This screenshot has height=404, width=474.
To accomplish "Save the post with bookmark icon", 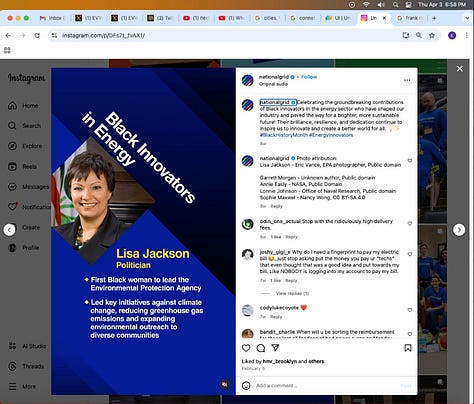I will 408,348.
